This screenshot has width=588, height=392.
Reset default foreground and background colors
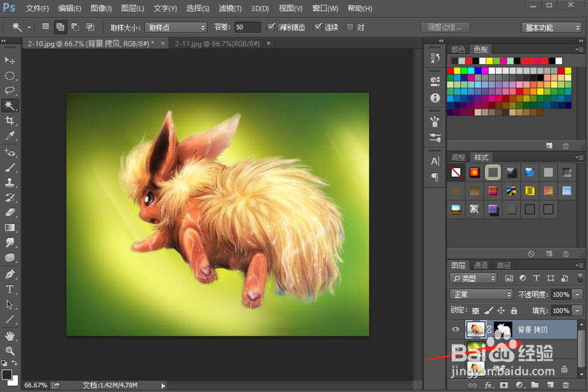tap(4, 363)
